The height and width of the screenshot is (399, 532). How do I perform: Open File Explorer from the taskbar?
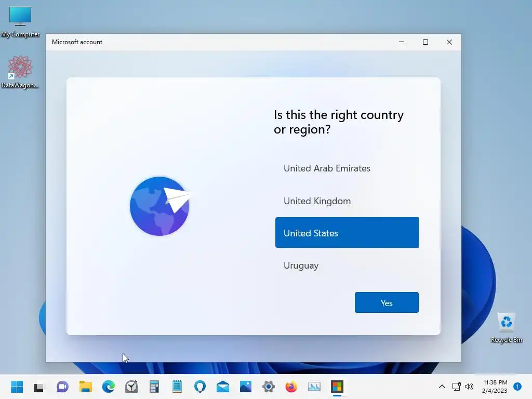[86, 387]
